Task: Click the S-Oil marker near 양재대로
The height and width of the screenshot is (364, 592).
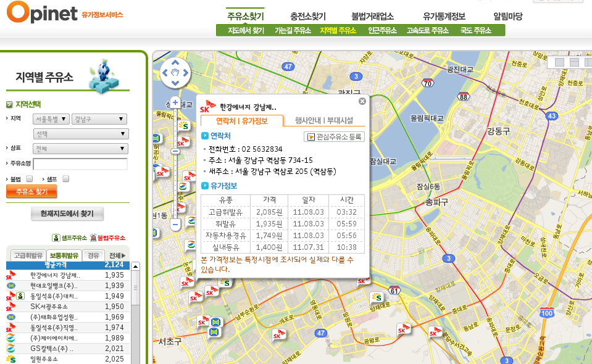Action: tap(377, 297)
